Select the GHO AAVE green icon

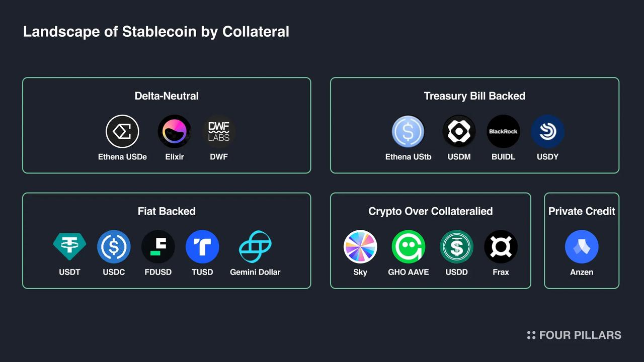click(x=409, y=247)
